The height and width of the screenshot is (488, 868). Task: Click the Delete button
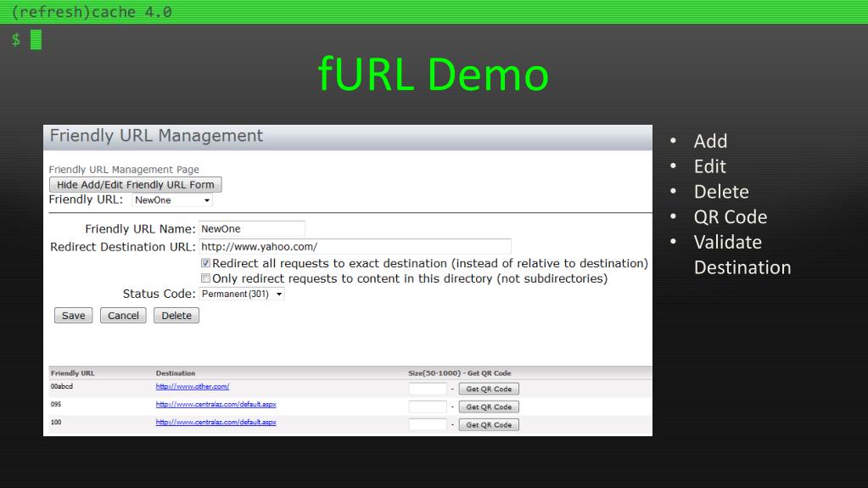176,315
